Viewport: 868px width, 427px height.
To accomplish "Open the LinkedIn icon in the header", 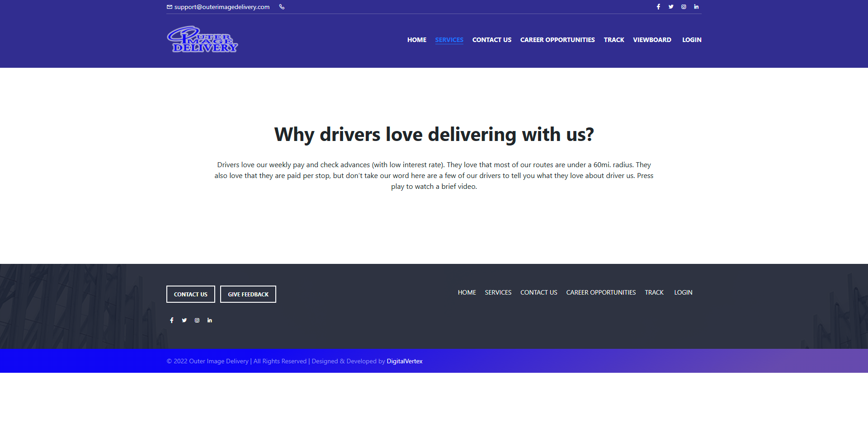I will coord(696,7).
